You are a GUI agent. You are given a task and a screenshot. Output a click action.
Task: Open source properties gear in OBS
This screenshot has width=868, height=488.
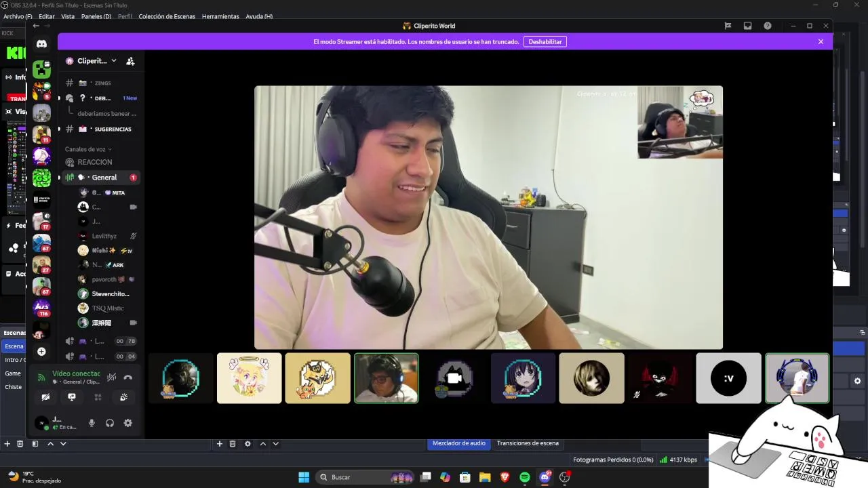pyautogui.click(x=248, y=444)
